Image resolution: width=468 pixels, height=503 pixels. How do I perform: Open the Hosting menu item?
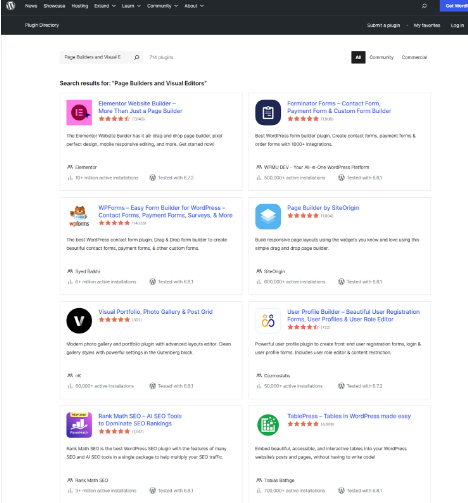click(x=80, y=6)
